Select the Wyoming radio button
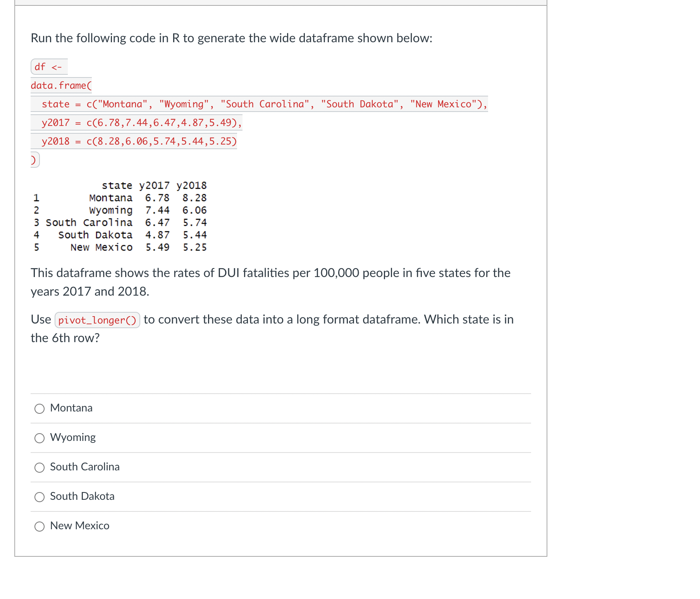The height and width of the screenshot is (599, 700). tap(39, 438)
